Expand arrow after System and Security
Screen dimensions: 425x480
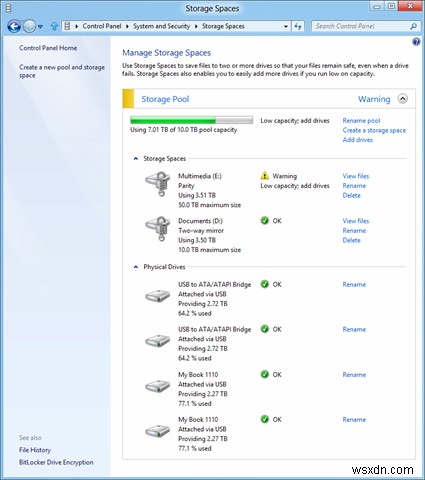196,26
